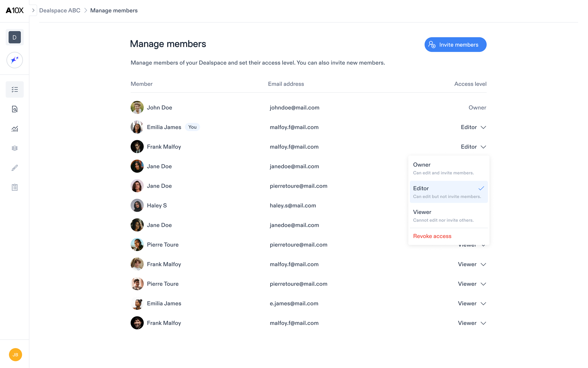Open the Viewer dropdown for malfoy.f@mail.com with light-haired avatar

coord(472,264)
